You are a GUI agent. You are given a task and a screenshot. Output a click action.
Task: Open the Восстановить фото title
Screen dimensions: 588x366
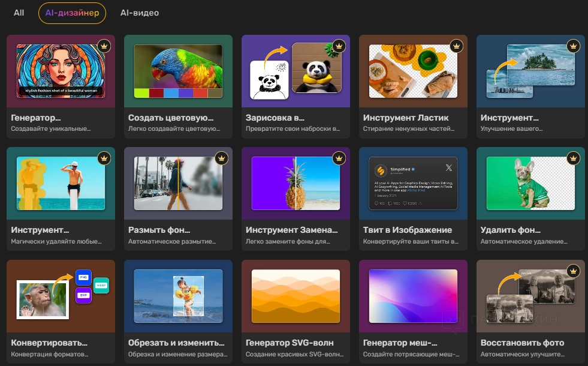click(x=523, y=343)
